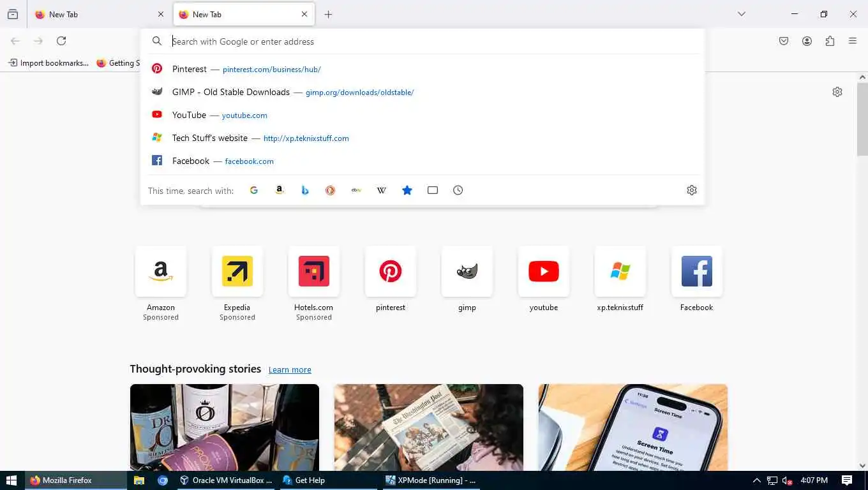868x490 pixels.
Task: Reload the current page
Action: [x=61, y=41]
